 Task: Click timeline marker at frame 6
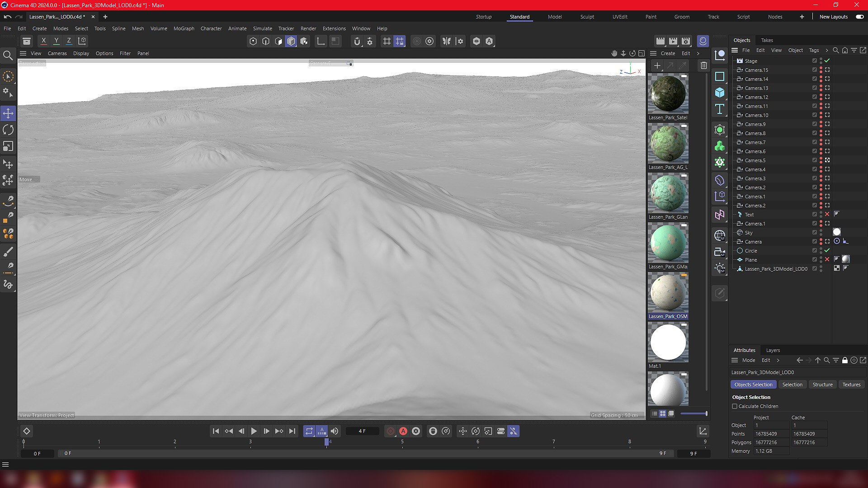[478, 442]
